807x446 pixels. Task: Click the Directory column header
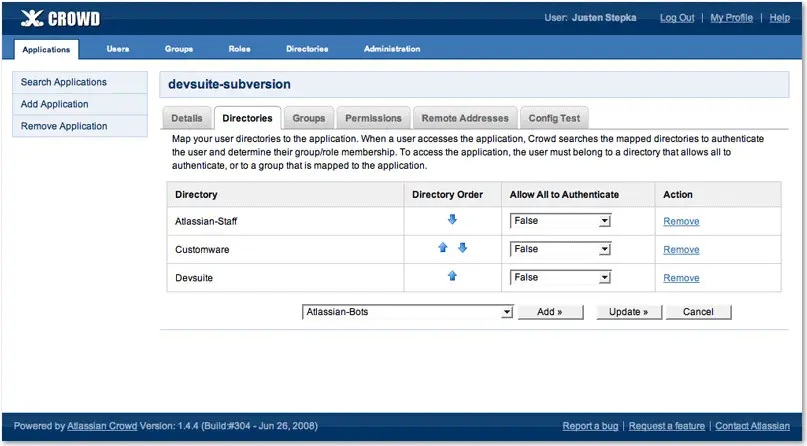click(x=196, y=194)
